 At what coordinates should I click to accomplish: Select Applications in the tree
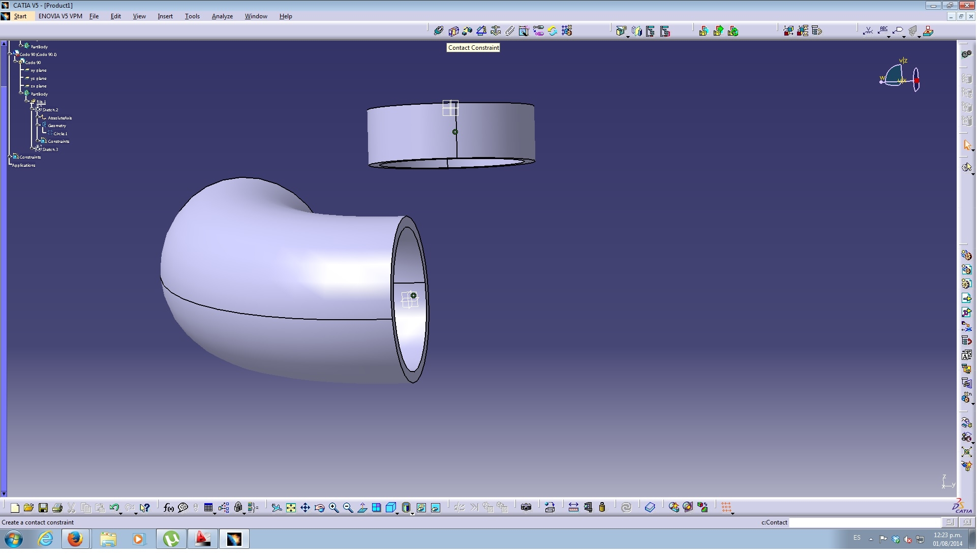[24, 165]
